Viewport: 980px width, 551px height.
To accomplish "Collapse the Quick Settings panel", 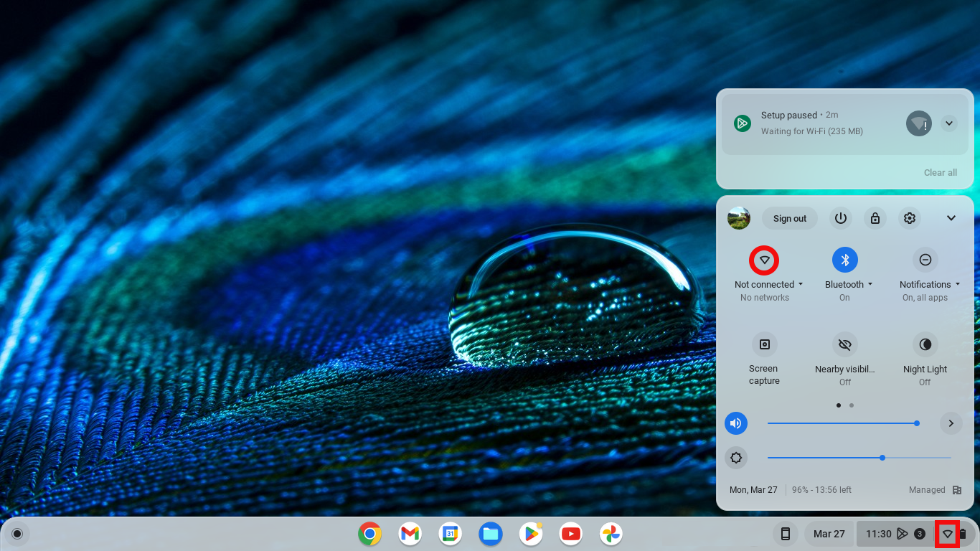I will [951, 218].
